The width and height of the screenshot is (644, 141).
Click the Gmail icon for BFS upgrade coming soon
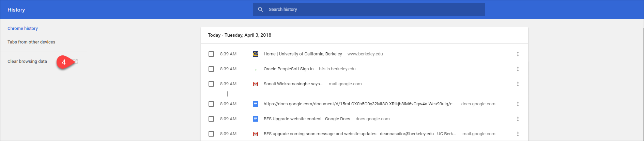point(256,134)
